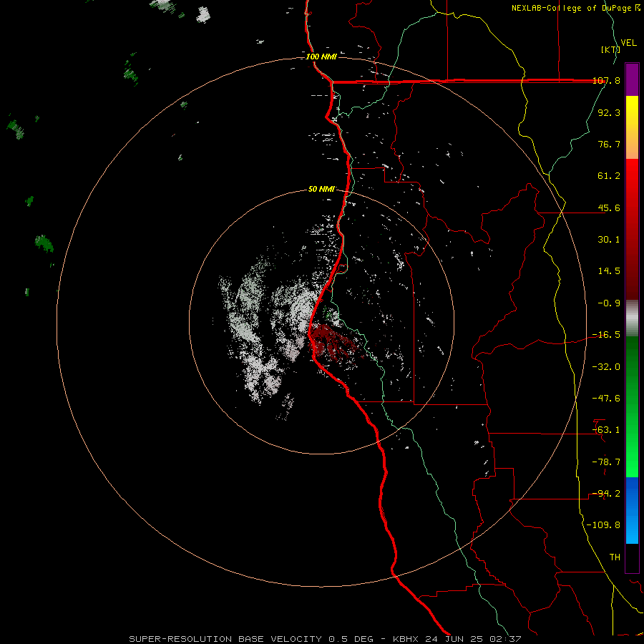644x644 pixels.
Task: Click the 107.8 velocity scale value
Action: pos(607,80)
